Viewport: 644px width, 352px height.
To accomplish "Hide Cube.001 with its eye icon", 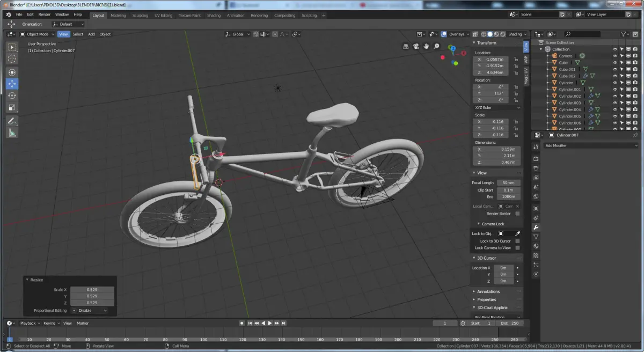I will pos(616,69).
